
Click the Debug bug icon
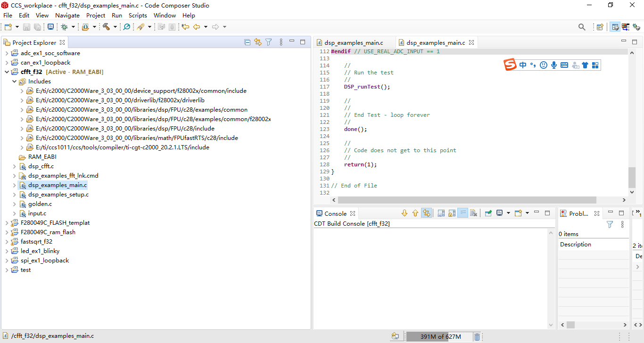[x=65, y=27]
